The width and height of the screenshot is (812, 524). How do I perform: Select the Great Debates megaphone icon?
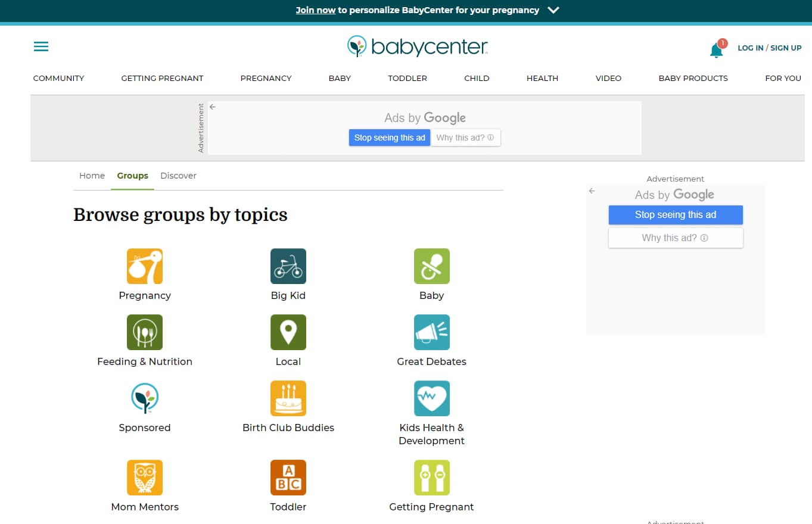pyautogui.click(x=431, y=332)
